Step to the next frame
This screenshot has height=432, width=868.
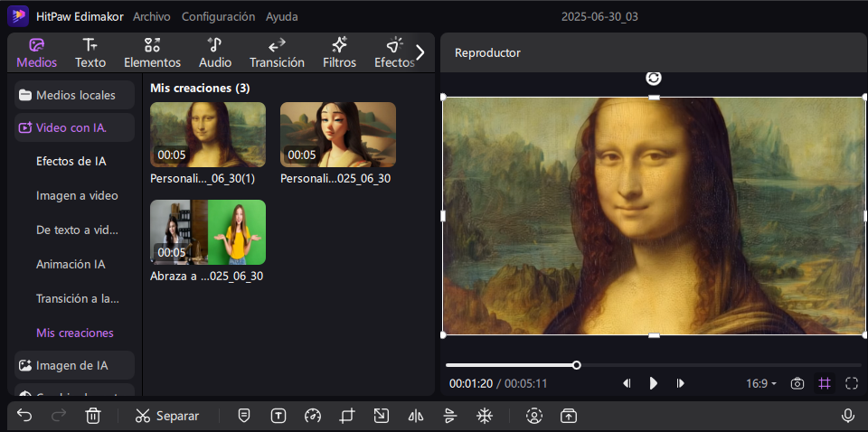pyautogui.click(x=680, y=383)
